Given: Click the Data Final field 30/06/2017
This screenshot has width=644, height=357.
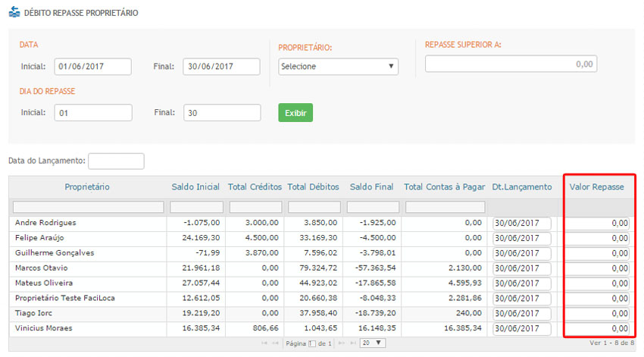Looking at the screenshot, I should [221, 67].
